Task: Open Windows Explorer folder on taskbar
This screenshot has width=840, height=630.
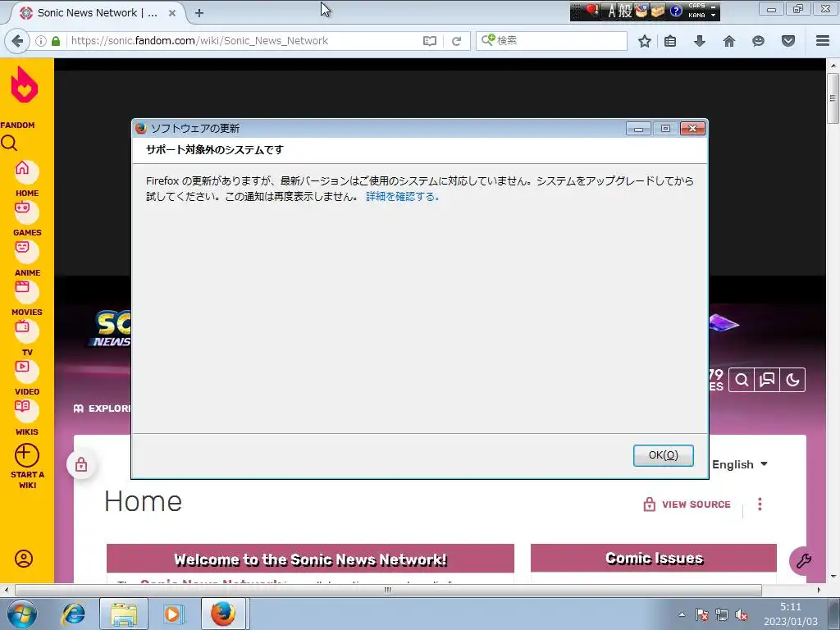Action: coord(124,614)
